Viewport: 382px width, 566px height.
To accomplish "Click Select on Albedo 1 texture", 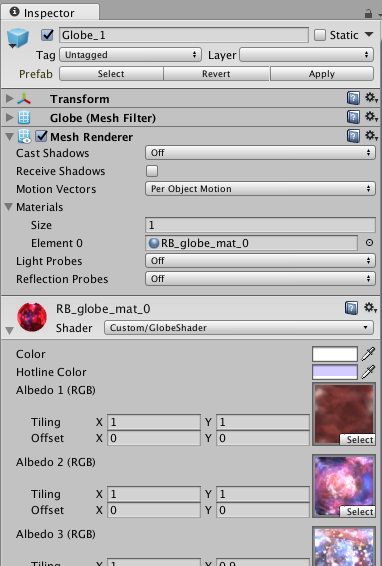I will point(357,439).
